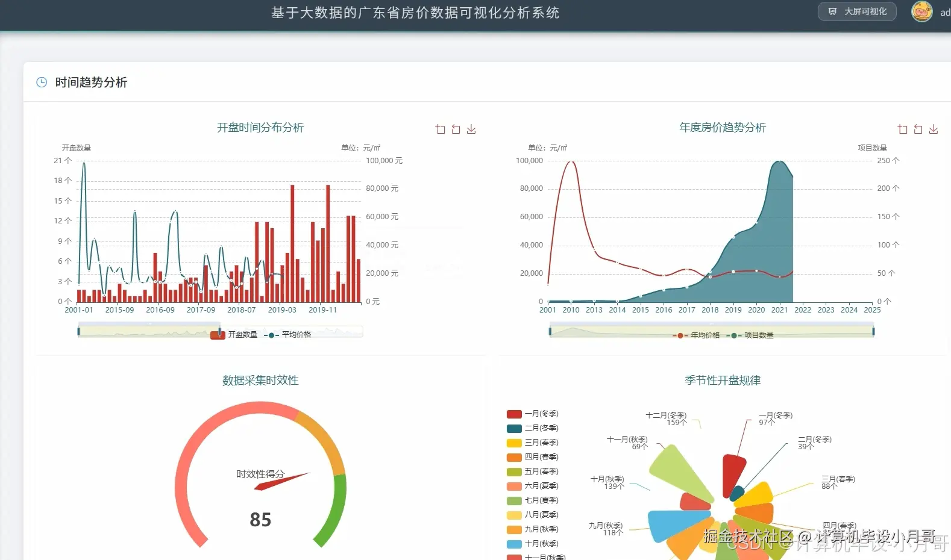Toggle 八月(夏季) in the pie legend
The image size is (951, 560).
[533, 515]
